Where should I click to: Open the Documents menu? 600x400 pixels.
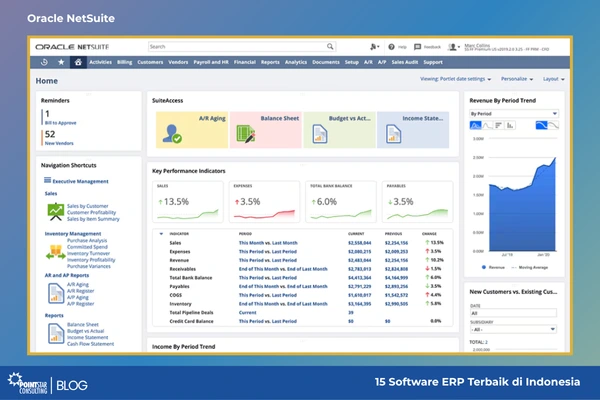tap(326, 62)
